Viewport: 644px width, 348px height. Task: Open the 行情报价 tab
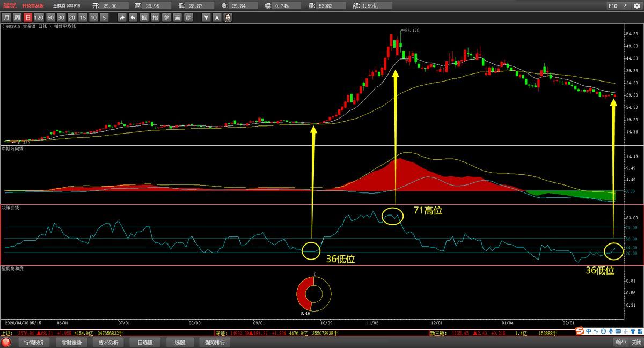[x=35, y=342]
